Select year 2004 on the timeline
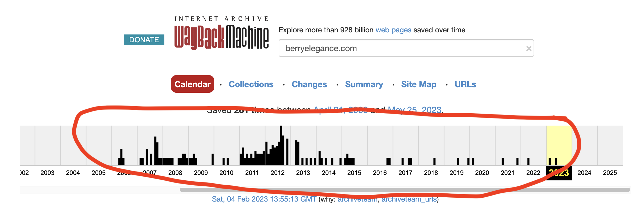This screenshot has width=644, height=212. point(73,173)
